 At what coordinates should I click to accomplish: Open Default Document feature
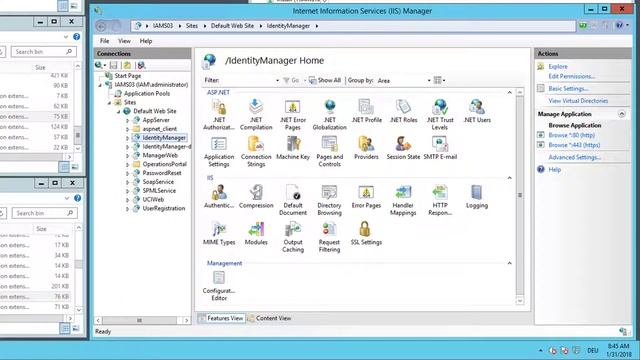pos(293,200)
